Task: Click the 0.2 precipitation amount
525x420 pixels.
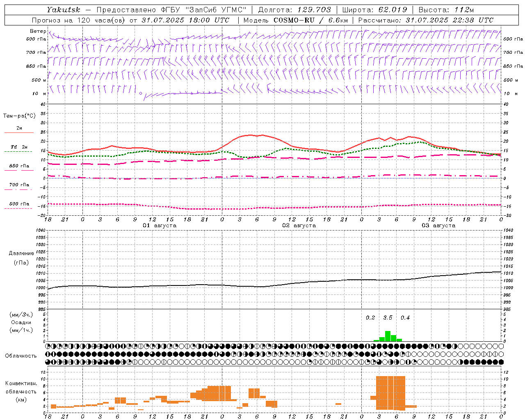Action: pyautogui.click(x=370, y=318)
